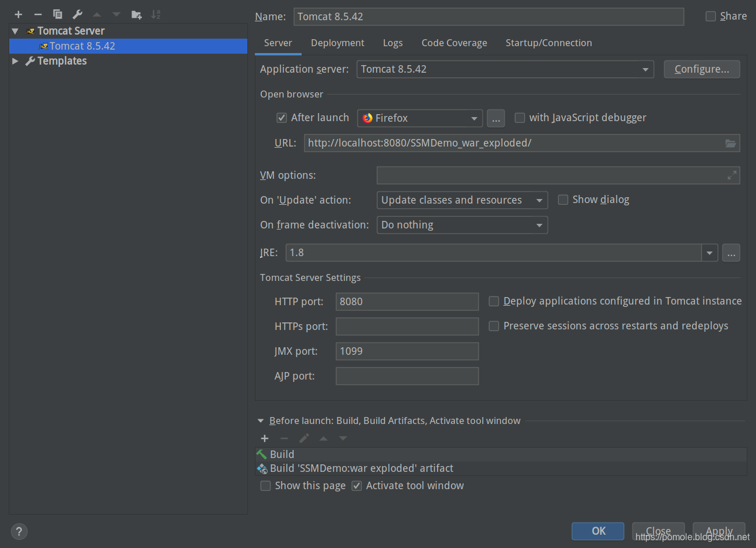Image resolution: width=756 pixels, height=548 pixels.
Task: Uncheck Activate tool window
Action: 356,486
